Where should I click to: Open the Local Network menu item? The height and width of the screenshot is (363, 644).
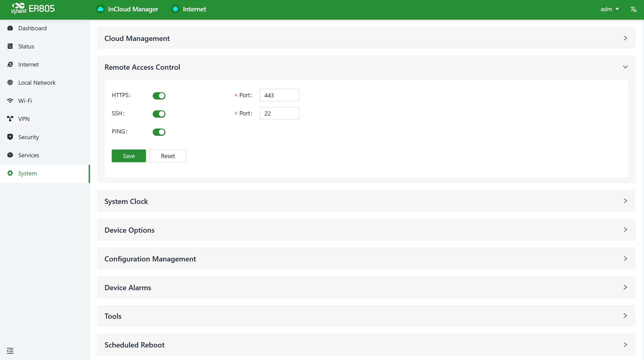[x=45, y=83]
